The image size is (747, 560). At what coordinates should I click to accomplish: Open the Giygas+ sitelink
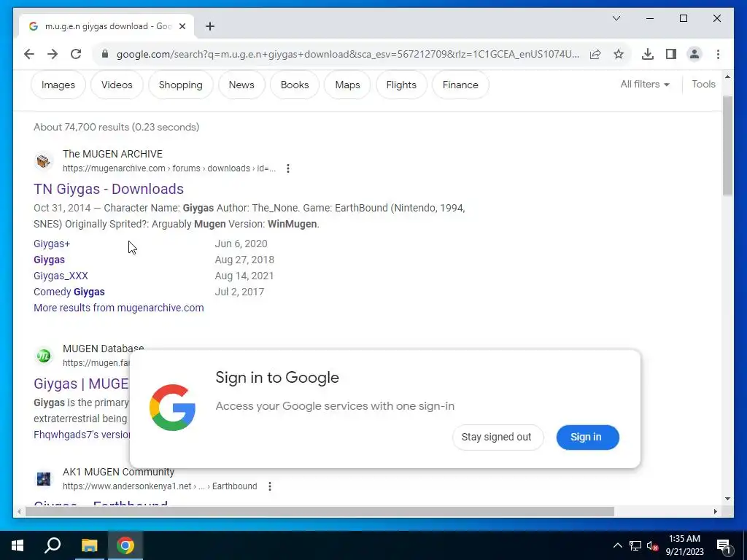[52, 244]
